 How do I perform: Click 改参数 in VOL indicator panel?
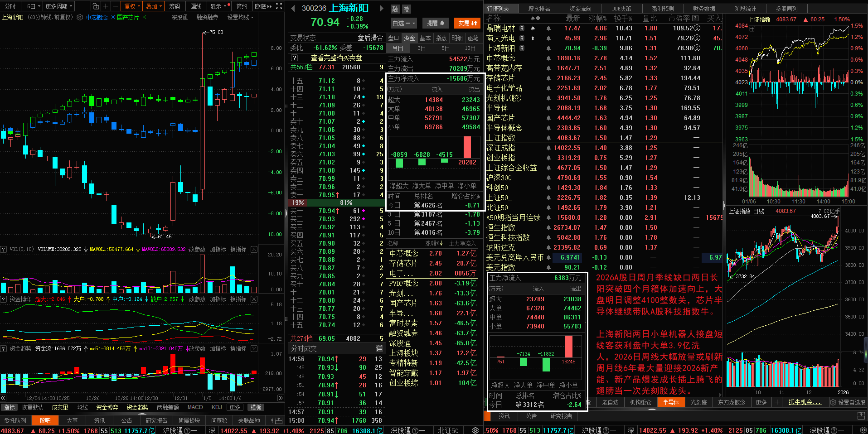(x=197, y=249)
